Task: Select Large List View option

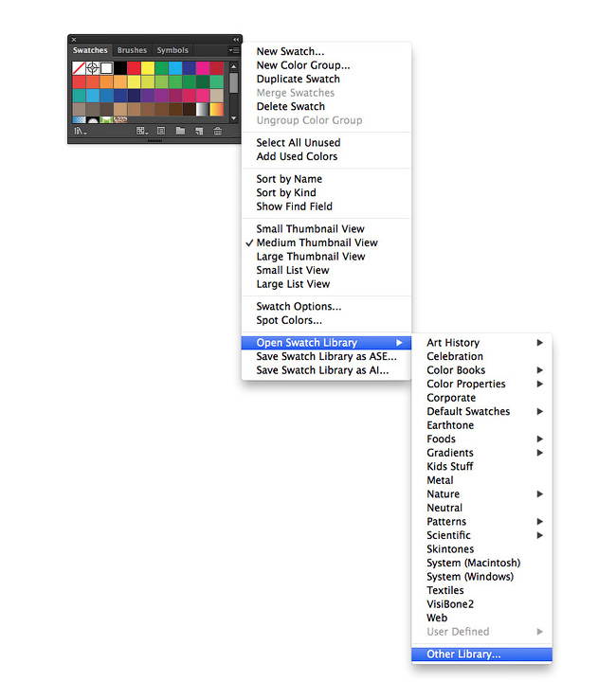Action: [326, 284]
